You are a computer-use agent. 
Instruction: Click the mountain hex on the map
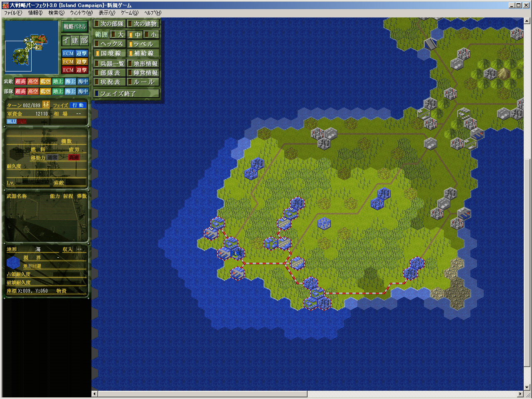tap(503, 73)
